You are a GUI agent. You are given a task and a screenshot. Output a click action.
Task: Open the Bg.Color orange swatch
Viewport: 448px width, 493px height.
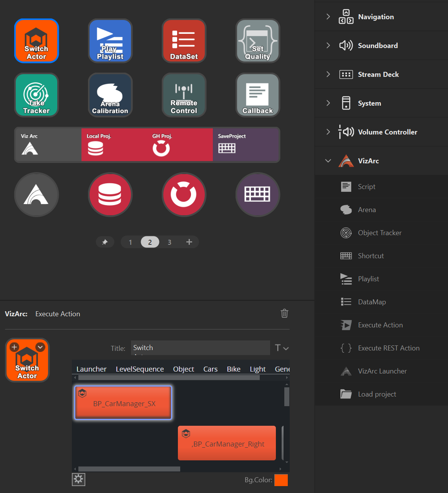pos(281,480)
